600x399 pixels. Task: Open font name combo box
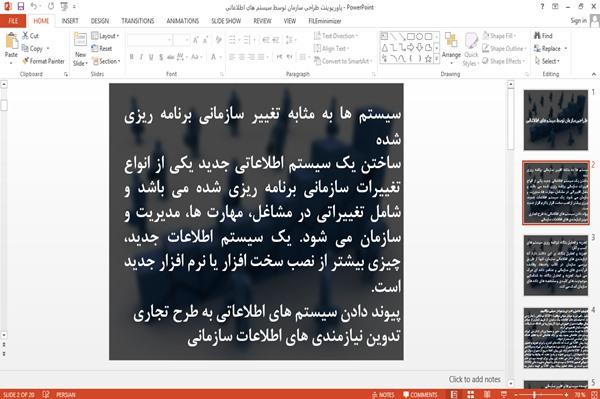[x=149, y=39]
